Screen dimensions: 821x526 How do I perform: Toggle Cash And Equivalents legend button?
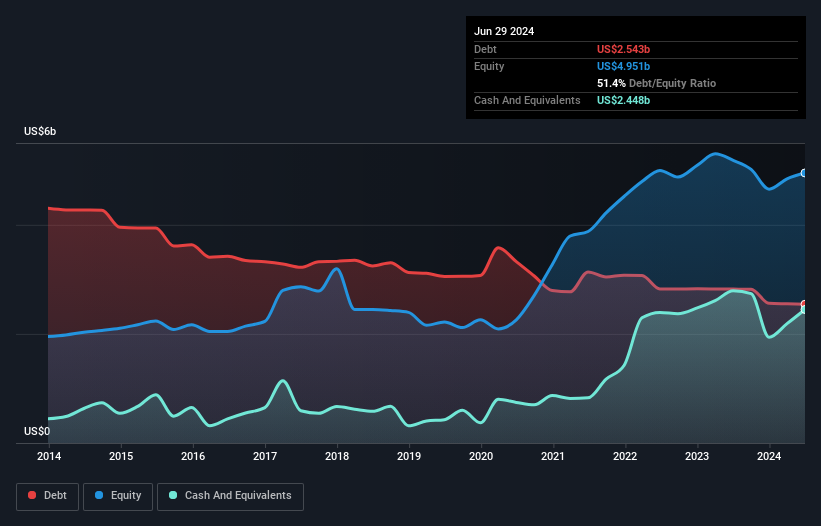(x=230, y=496)
